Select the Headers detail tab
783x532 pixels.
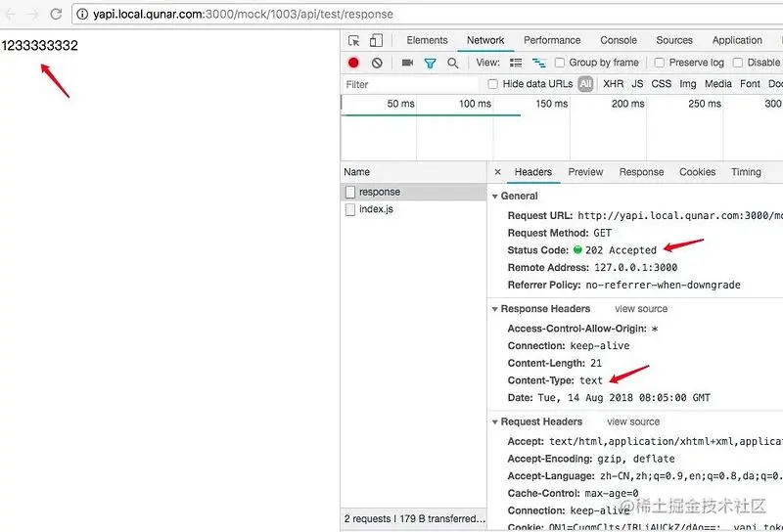click(533, 172)
